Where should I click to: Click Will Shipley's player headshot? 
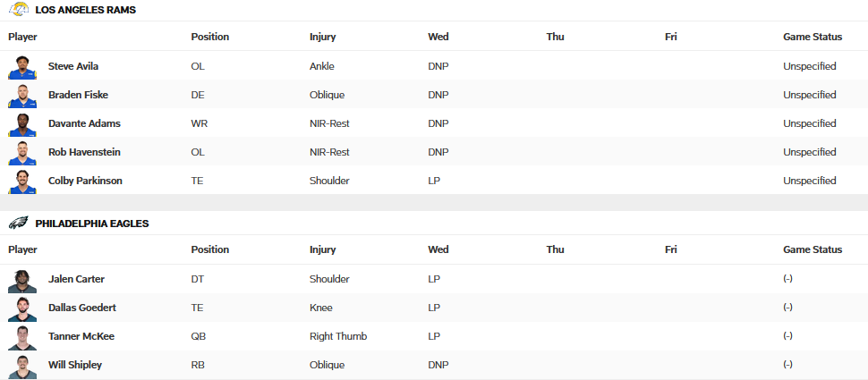click(22, 366)
